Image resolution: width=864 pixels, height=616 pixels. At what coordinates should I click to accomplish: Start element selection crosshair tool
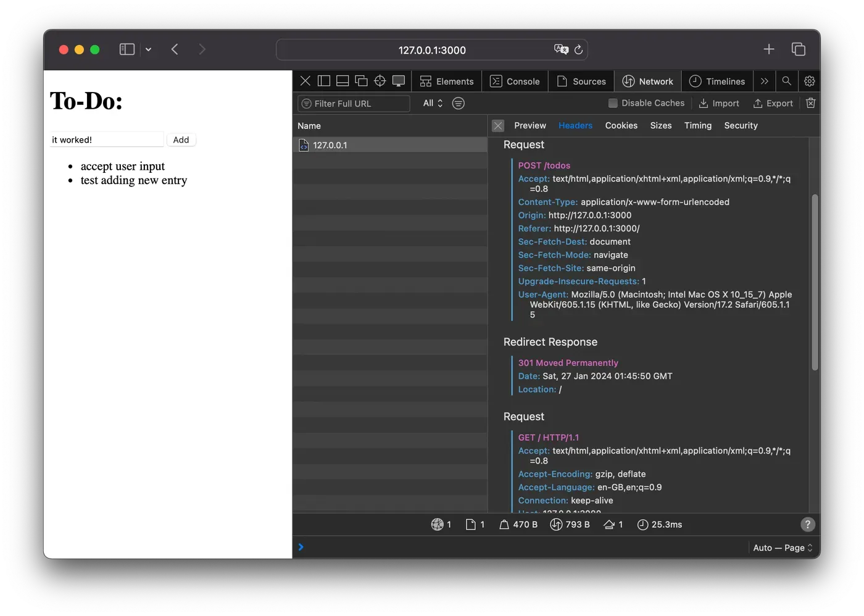[x=380, y=81]
